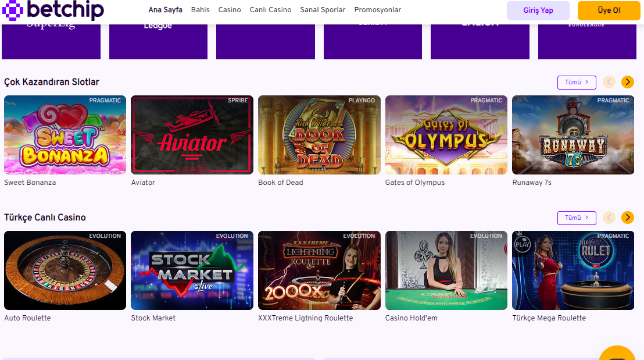Screen dimensions: 644x360
Task: Go back in Türkçe Canlı Casino carousel
Action: coord(609,218)
